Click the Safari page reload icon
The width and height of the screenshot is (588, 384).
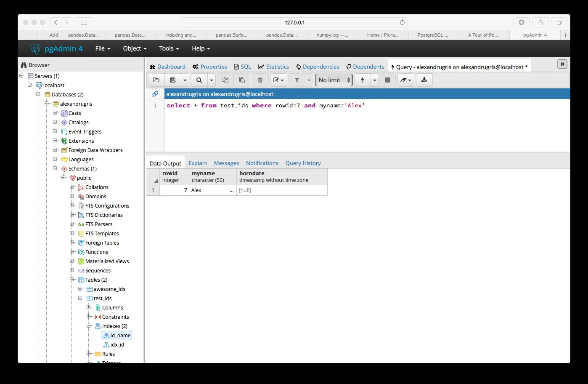[x=402, y=22]
